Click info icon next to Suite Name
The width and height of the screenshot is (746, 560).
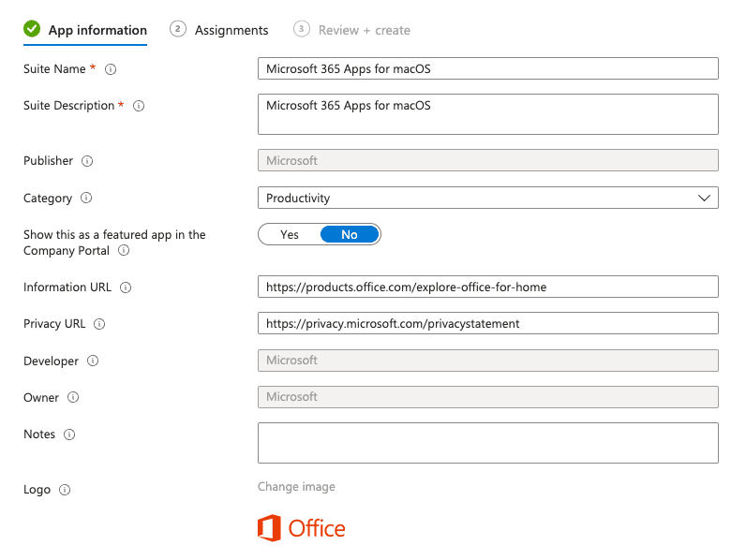pyautogui.click(x=111, y=69)
